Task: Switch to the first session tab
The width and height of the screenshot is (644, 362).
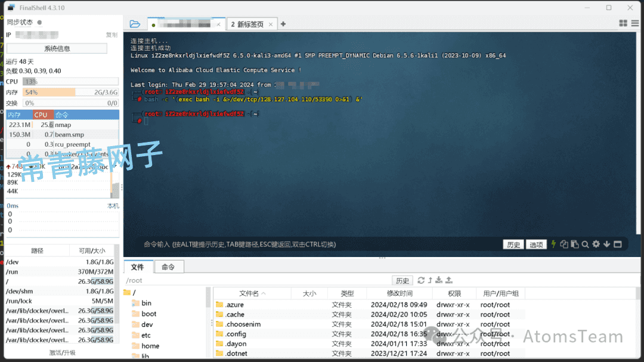Action: [x=186, y=24]
